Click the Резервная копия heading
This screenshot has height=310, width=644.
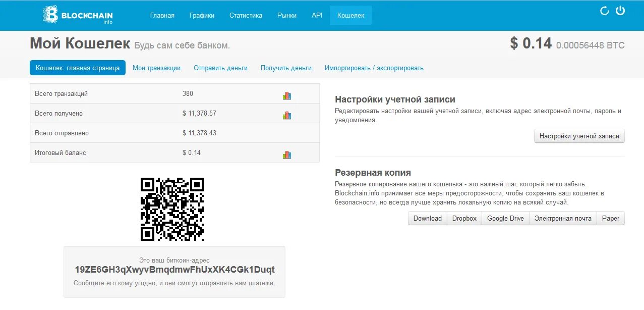click(x=373, y=173)
